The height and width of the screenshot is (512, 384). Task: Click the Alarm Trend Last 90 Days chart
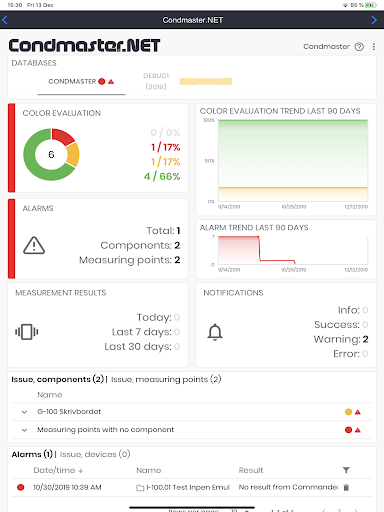point(293,250)
